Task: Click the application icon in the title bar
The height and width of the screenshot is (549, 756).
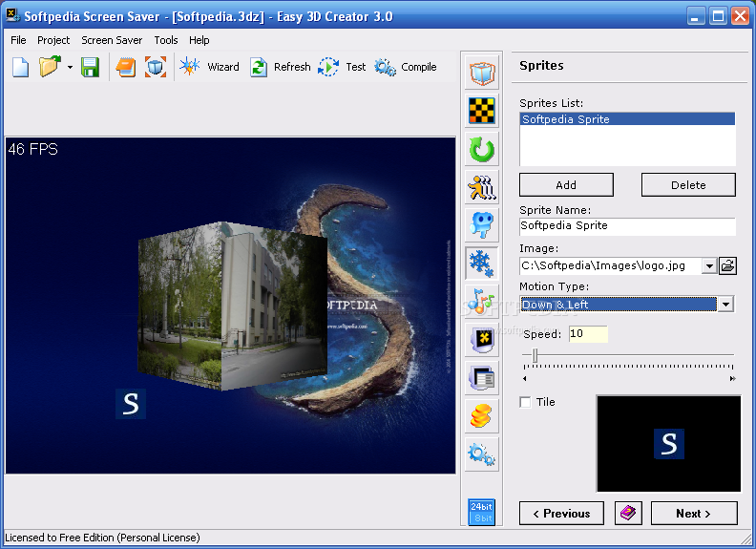Action: pyautogui.click(x=12, y=15)
